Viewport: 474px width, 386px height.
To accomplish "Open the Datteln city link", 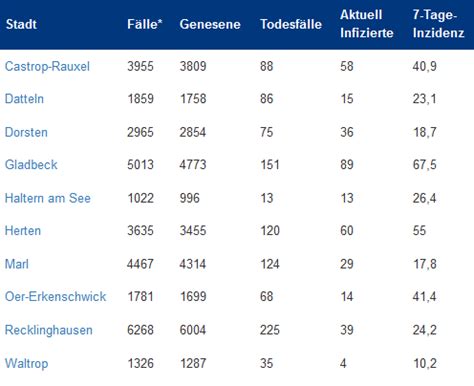I will pyautogui.click(x=24, y=99).
